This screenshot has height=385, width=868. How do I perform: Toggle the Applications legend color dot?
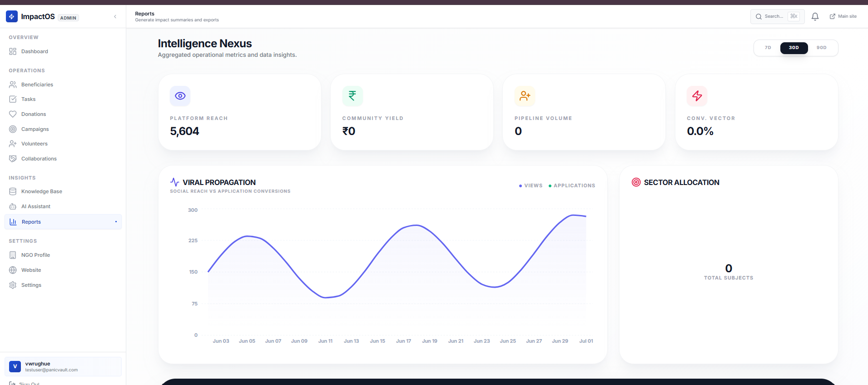pos(550,186)
